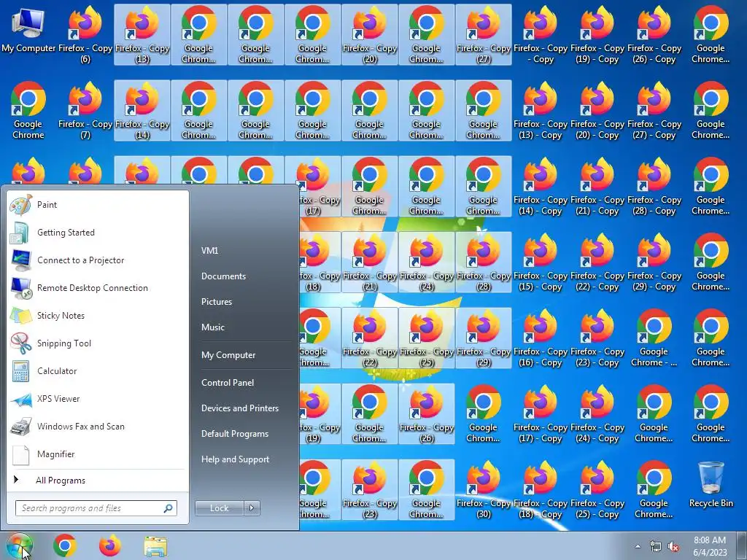
Task: Select Firefox - Copy (7) shortcut
Action: pos(85,111)
